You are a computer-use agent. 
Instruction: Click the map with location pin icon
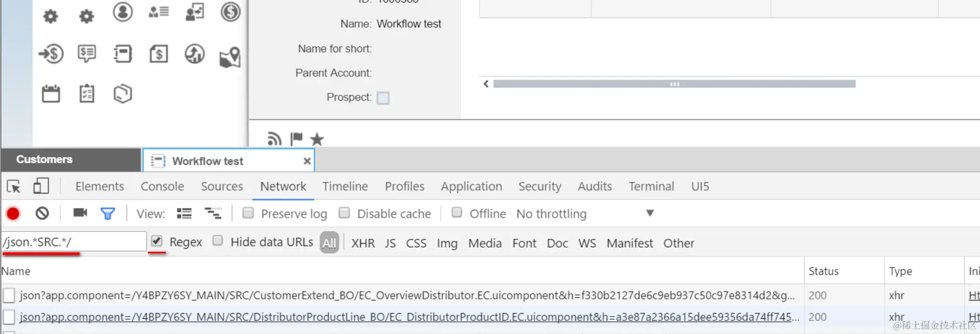tap(230, 57)
